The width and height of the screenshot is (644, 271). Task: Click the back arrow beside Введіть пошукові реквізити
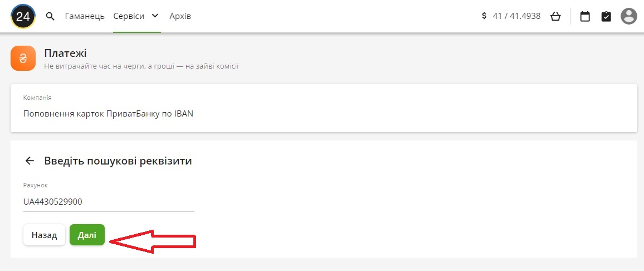[x=30, y=161]
